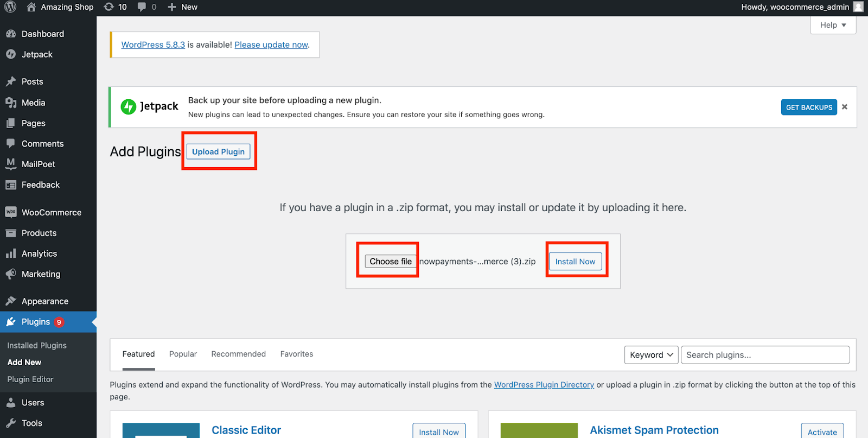Click the Tools wrench icon
The width and height of the screenshot is (868, 438).
(11, 423)
